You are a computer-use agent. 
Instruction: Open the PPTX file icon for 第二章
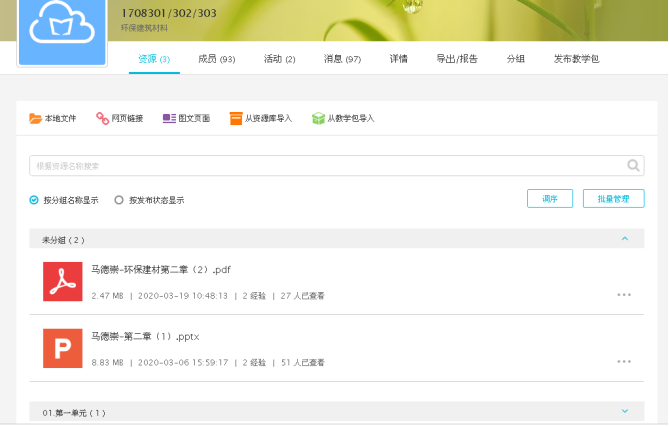(x=63, y=347)
